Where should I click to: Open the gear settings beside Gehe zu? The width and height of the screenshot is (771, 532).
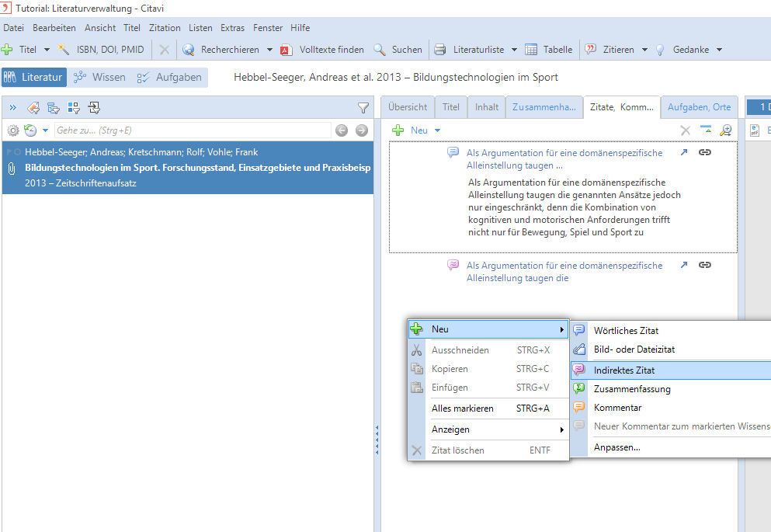(x=13, y=130)
